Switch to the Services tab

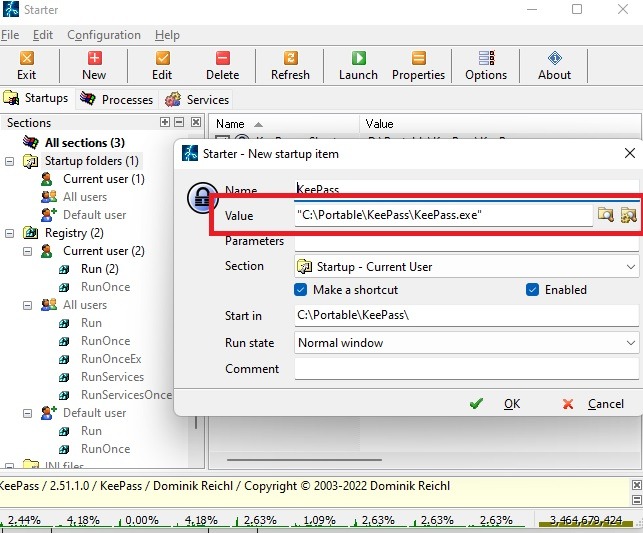[x=197, y=99]
